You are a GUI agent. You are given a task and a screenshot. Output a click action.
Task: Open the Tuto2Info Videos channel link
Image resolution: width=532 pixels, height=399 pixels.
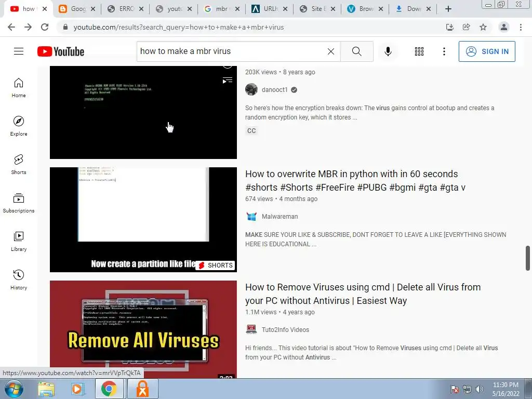click(285, 330)
